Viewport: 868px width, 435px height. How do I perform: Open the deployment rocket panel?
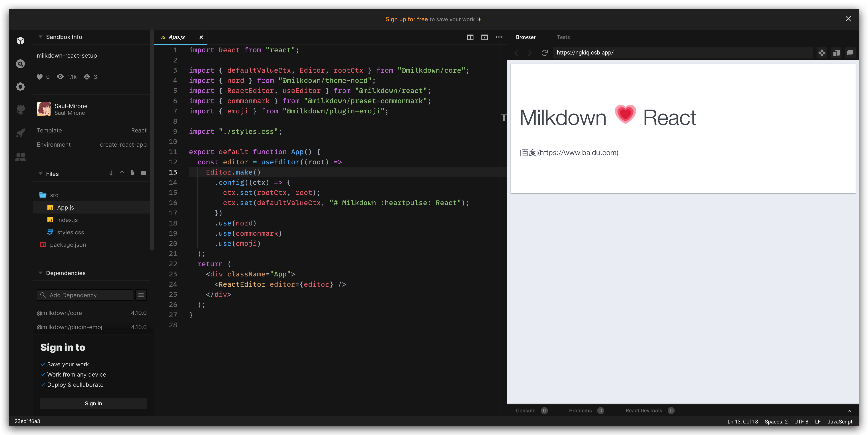coord(20,133)
